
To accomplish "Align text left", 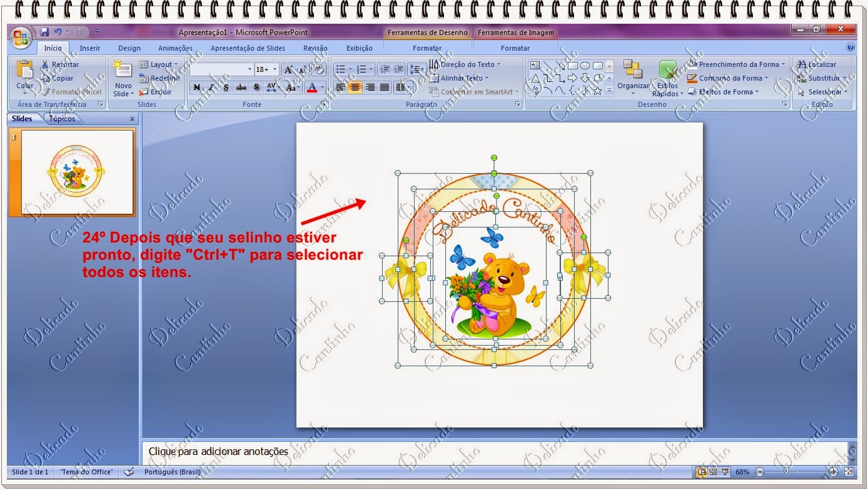I will (340, 87).
